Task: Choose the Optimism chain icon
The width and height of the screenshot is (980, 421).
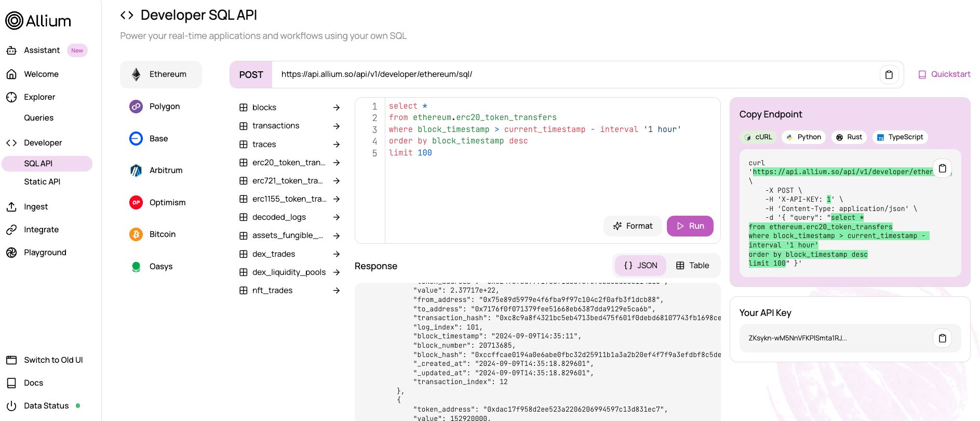Action: pos(136,203)
